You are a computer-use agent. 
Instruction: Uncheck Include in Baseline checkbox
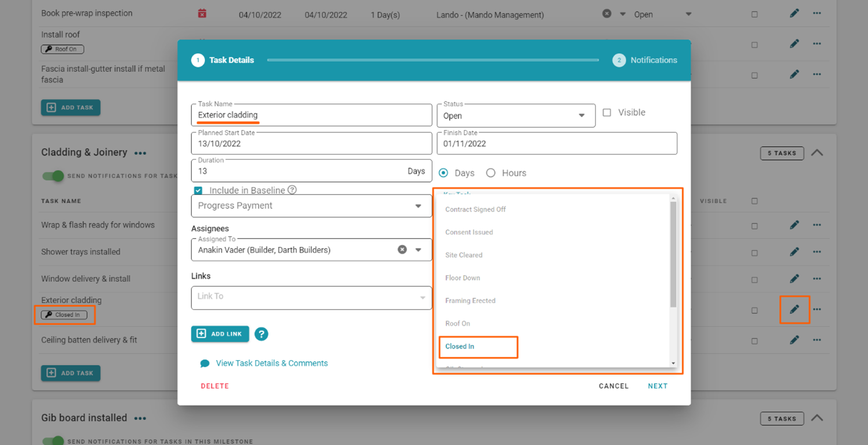(x=198, y=191)
